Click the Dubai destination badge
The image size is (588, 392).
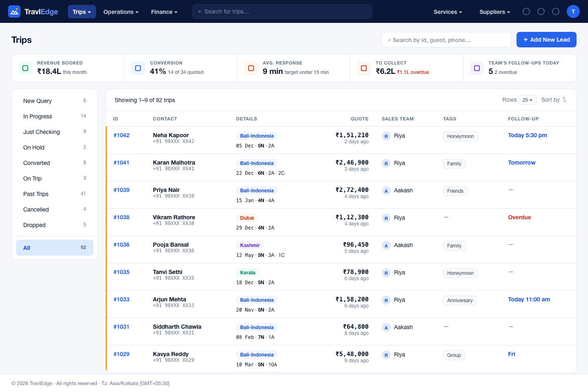pyautogui.click(x=247, y=218)
